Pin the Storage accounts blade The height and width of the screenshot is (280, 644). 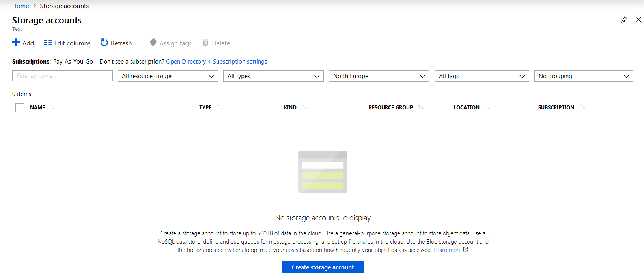623,20
